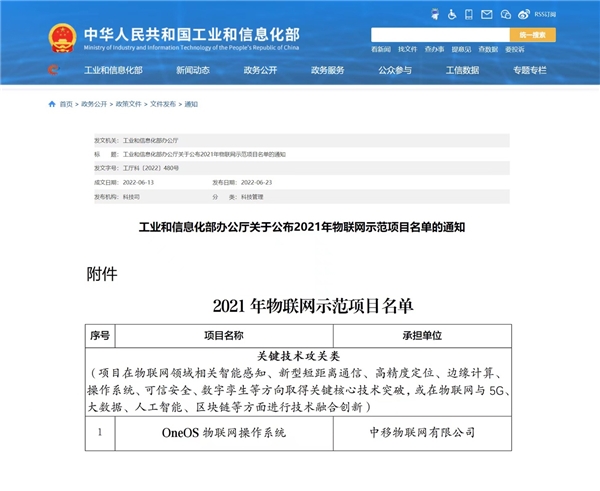Open the 政务公开 nav menu item
This screenshot has width=600, height=491.
[260, 70]
